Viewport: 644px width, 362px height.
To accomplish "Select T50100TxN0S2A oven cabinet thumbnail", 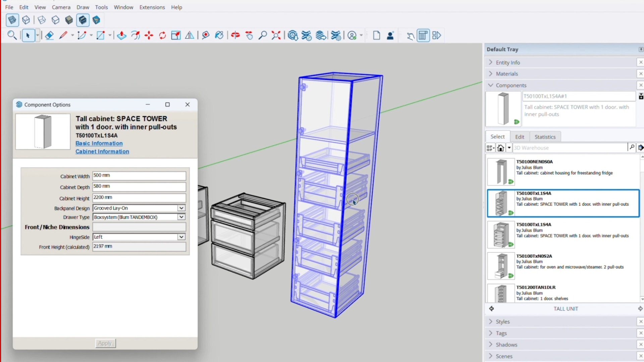I will [x=501, y=266].
